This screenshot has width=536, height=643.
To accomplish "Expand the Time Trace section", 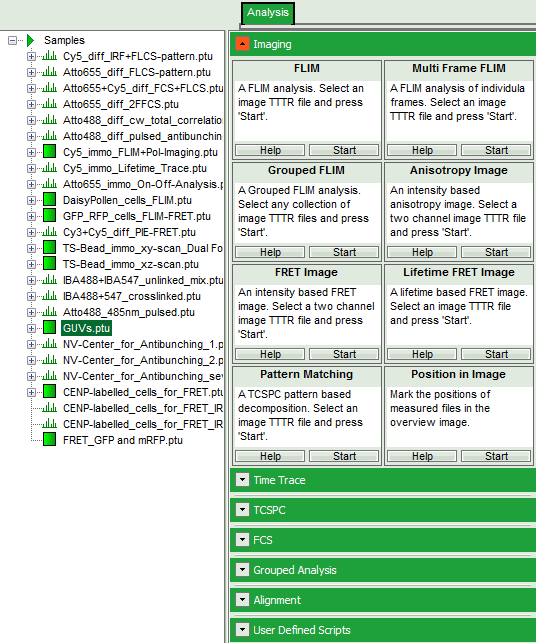I will (242, 480).
